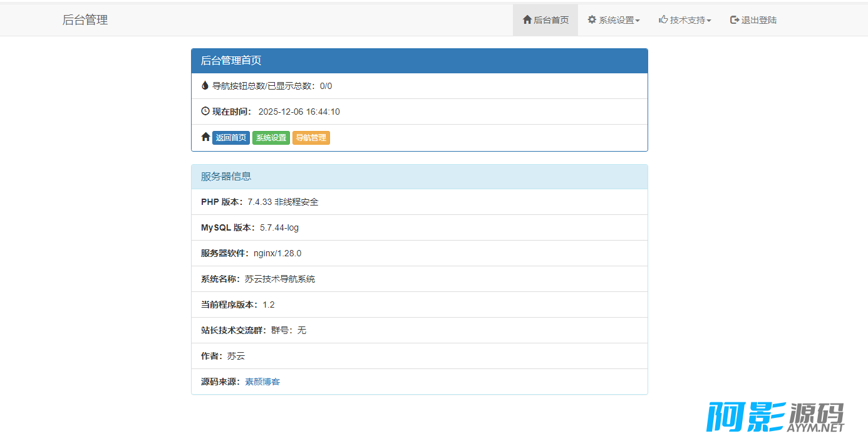Click the logout icon beside 退出登陆
This screenshot has width=868, height=443.
(x=735, y=20)
